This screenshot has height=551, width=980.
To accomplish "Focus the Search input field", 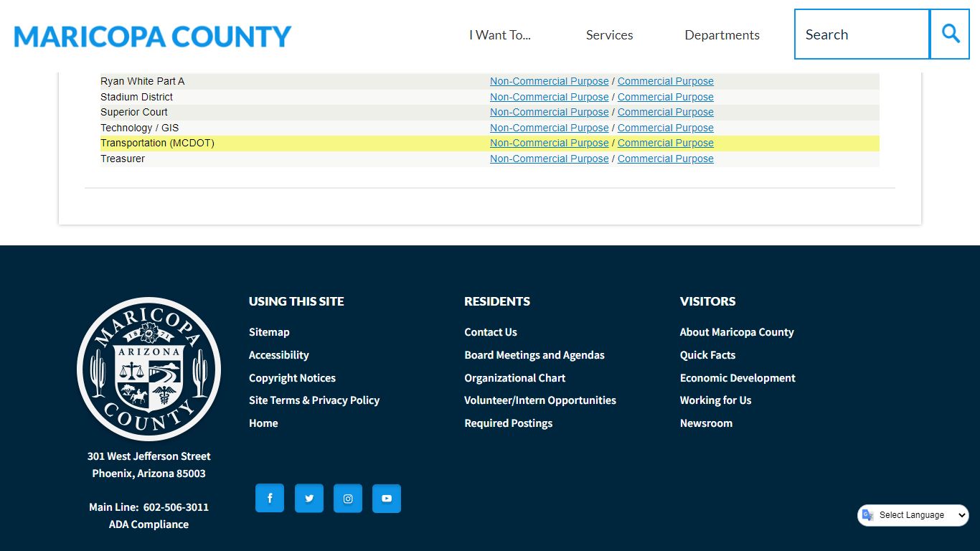I will point(862,34).
